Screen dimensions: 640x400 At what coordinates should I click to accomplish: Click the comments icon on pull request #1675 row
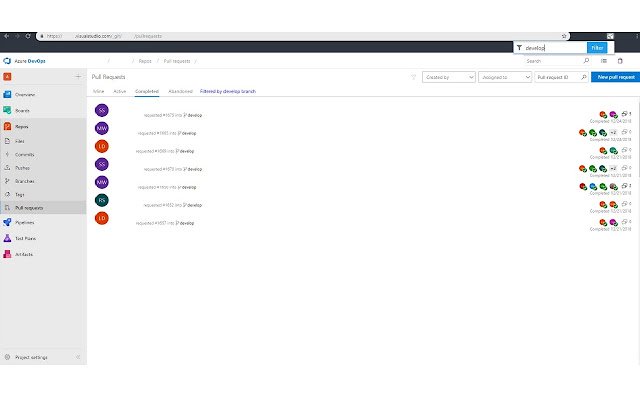(624, 114)
